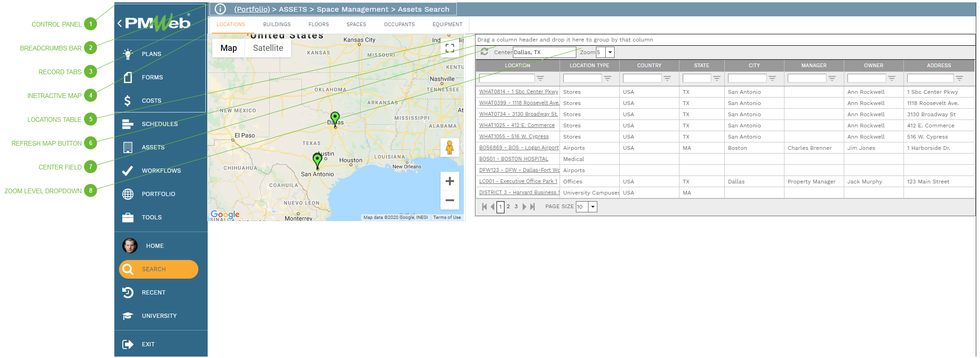Click the Center field input
Viewport: 980px width, 358px height.
tap(544, 52)
